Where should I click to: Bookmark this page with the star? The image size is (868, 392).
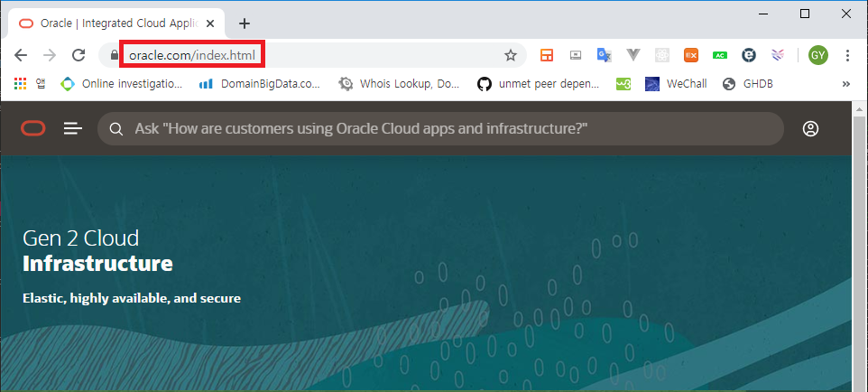[x=511, y=55]
